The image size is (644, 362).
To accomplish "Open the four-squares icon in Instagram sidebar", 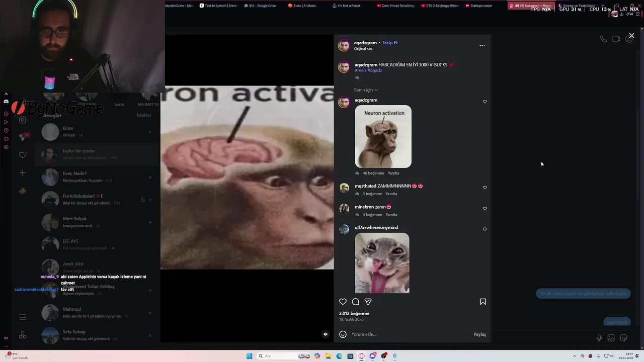I will tap(23, 335).
